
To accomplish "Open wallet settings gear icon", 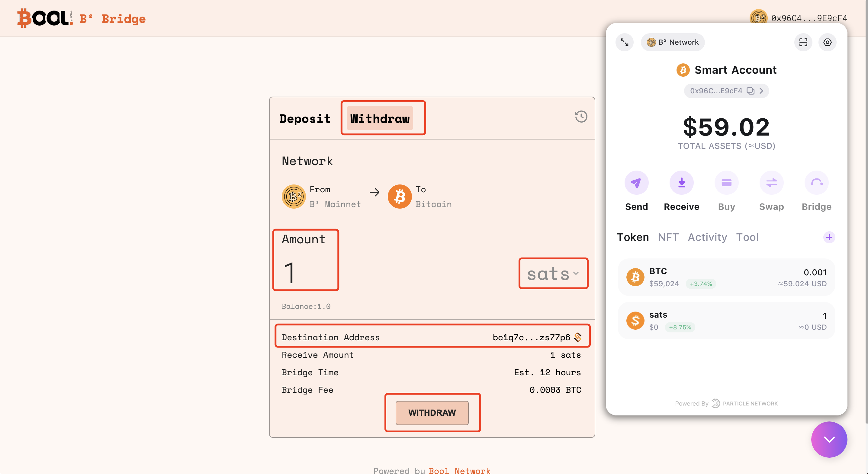I will 827,42.
